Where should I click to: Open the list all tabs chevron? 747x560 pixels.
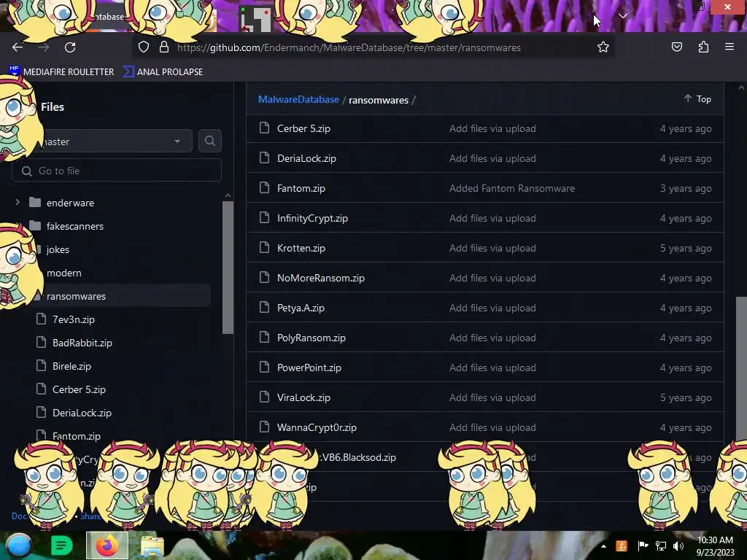(623, 16)
